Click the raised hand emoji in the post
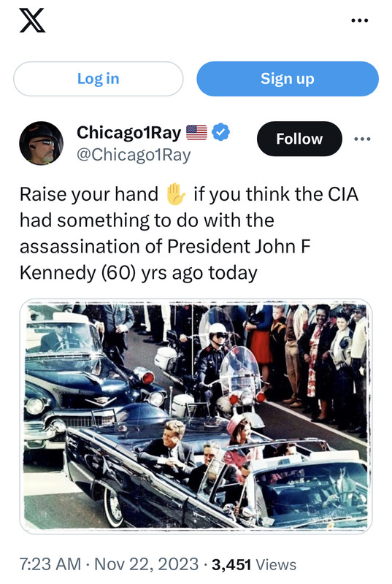Image resolution: width=392 pixels, height=584 pixels. pos(176,194)
